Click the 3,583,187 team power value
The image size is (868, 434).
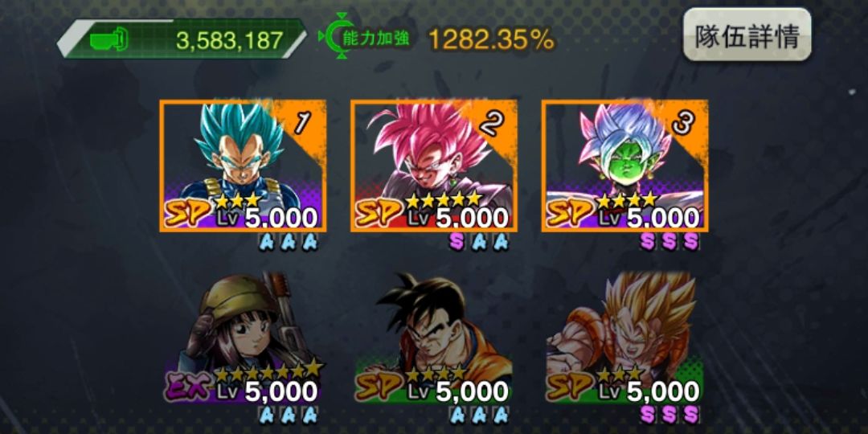[x=230, y=40]
